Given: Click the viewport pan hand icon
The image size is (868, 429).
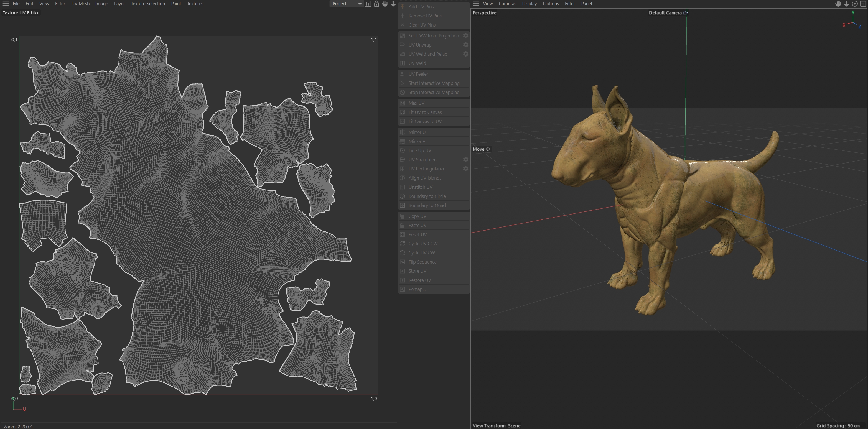Looking at the screenshot, I should [838, 4].
